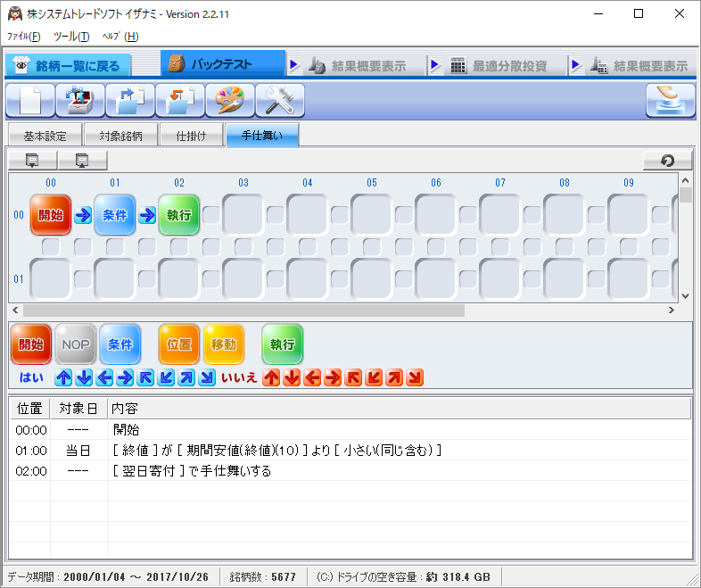Click the new blank document toolbar icon

pos(30,101)
